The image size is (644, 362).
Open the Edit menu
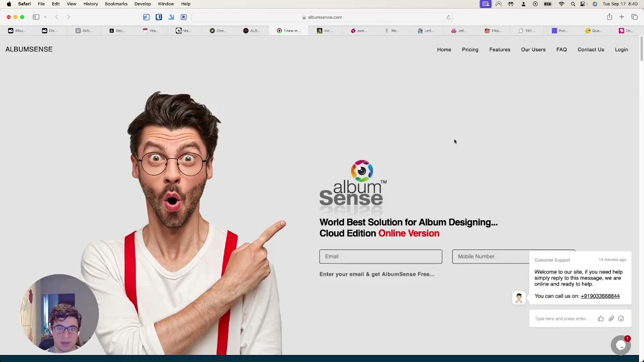(56, 4)
